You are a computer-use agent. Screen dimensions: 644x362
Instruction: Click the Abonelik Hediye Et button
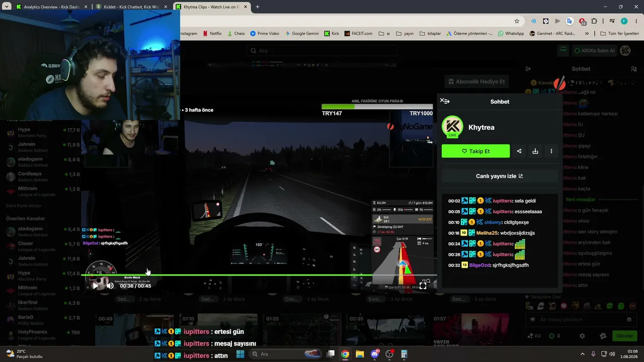click(x=476, y=81)
